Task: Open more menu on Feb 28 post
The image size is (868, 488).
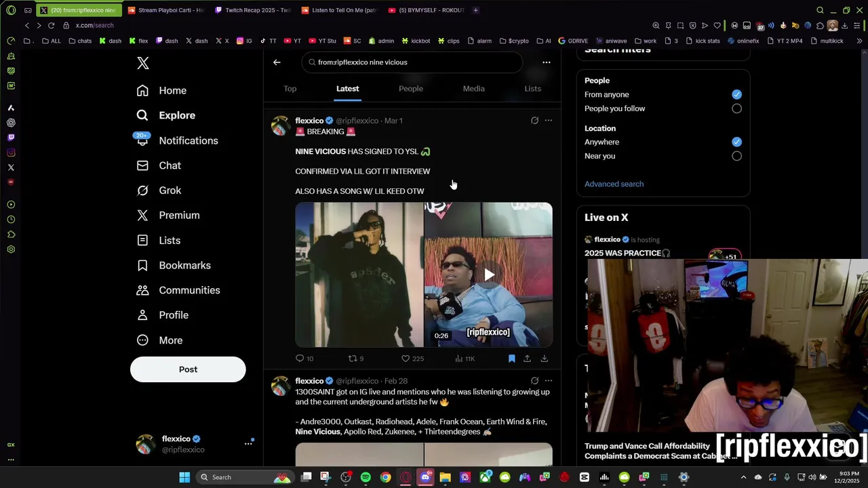Action: point(549,381)
